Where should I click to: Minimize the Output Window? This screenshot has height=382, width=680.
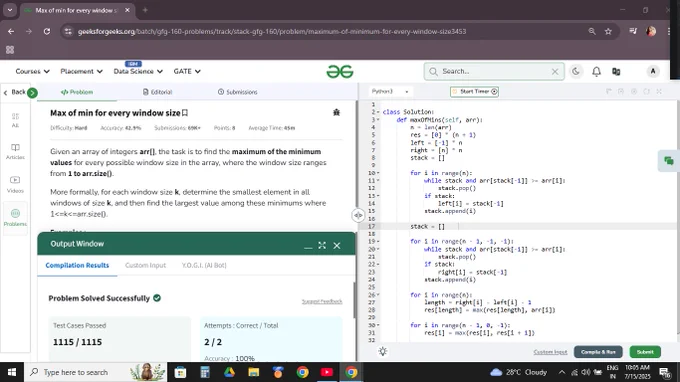[x=308, y=246]
